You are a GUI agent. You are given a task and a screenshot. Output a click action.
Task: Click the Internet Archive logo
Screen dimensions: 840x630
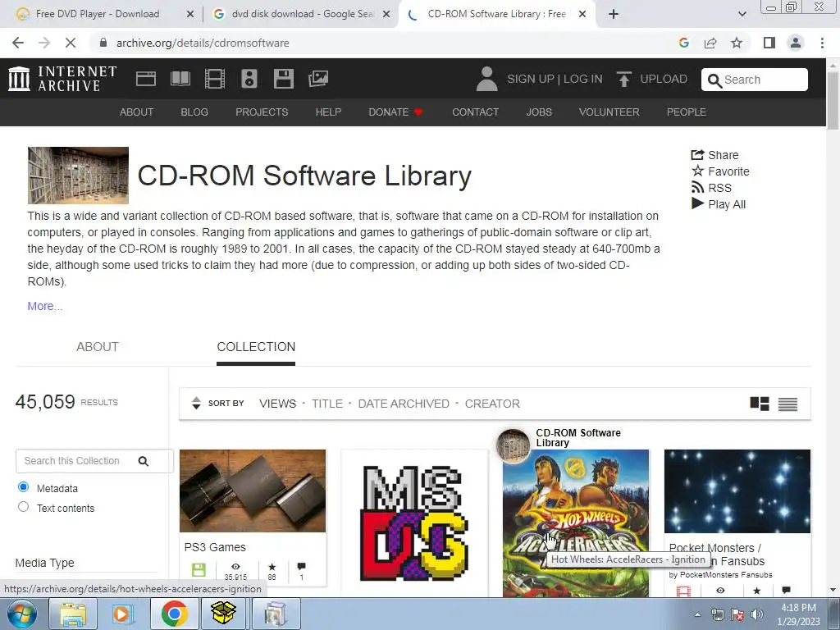(62, 79)
